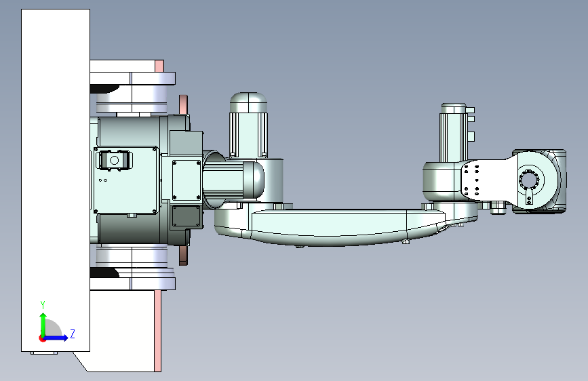Select the access cover plate with latch

[125, 180]
